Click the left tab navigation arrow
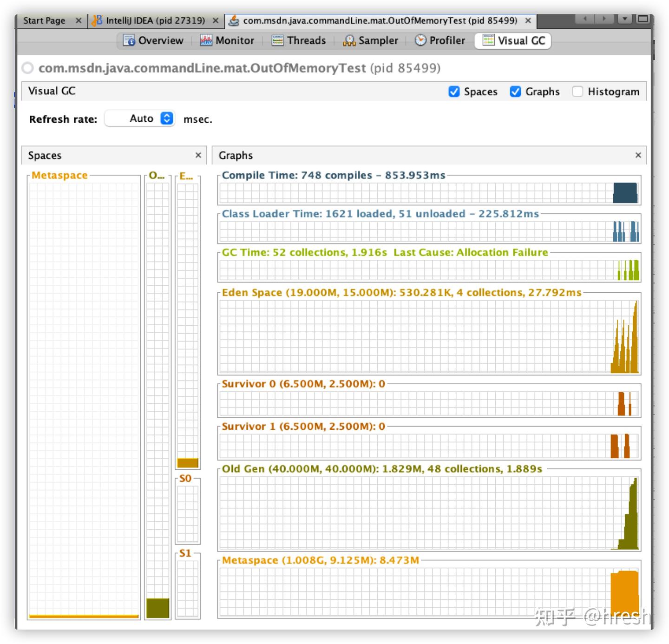Image resolution: width=669 pixels, height=644 pixels. [584, 19]
